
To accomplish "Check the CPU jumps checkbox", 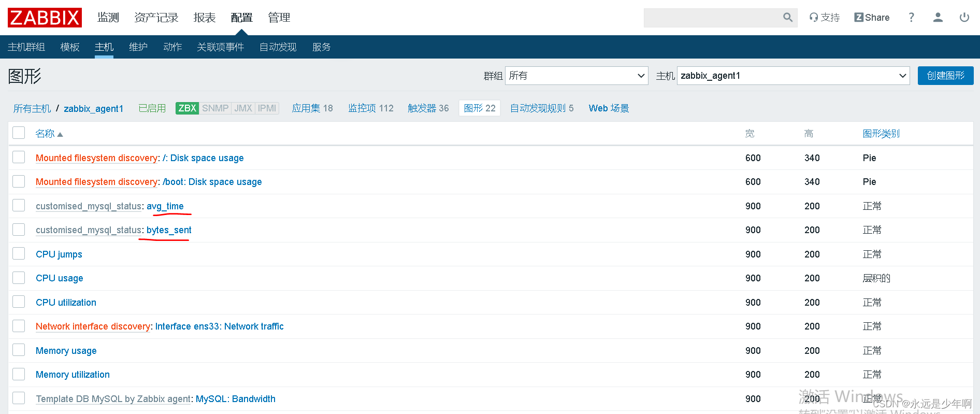I will pos(19,253).
